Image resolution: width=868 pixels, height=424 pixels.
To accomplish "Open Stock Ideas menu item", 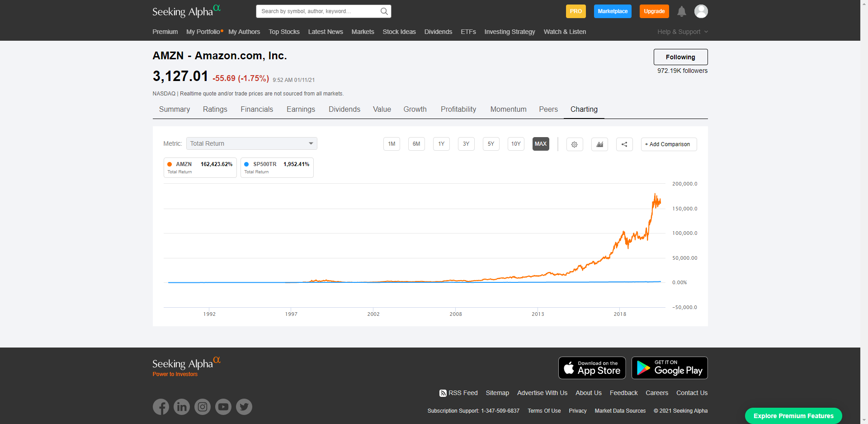I will point(399,32).
